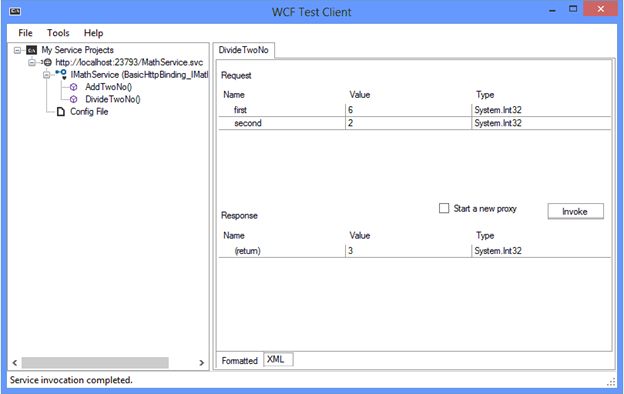Image resolution: width=624 pixels, height=394 pixels.
Task: Enable the Start a new proxy checkbox
Action: click(x=444, y=208)
